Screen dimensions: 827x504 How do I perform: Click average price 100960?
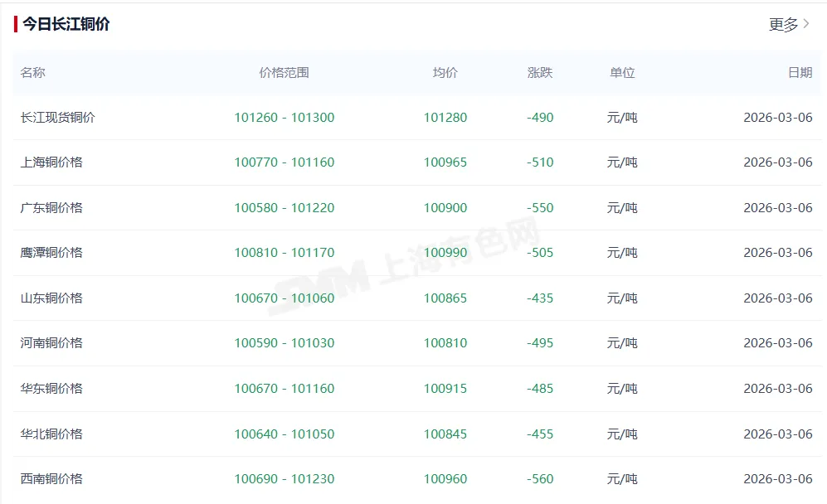pos(445,478)
